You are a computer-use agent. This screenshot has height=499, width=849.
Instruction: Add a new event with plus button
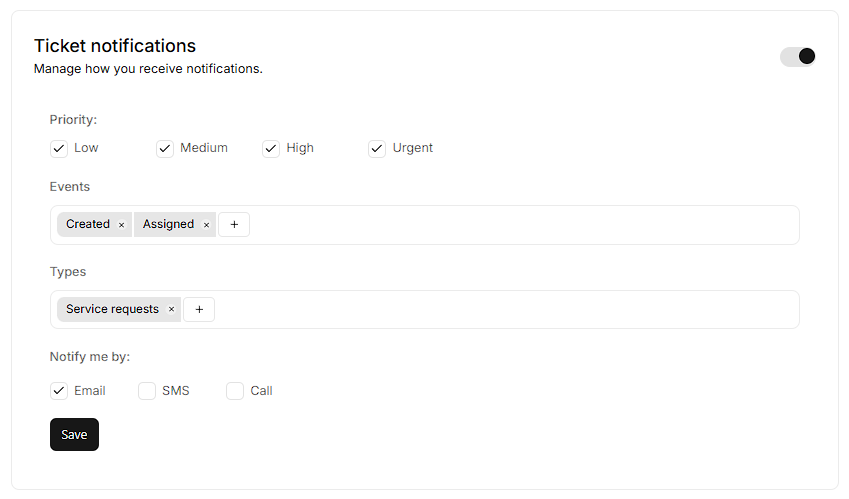click(234, 225)
